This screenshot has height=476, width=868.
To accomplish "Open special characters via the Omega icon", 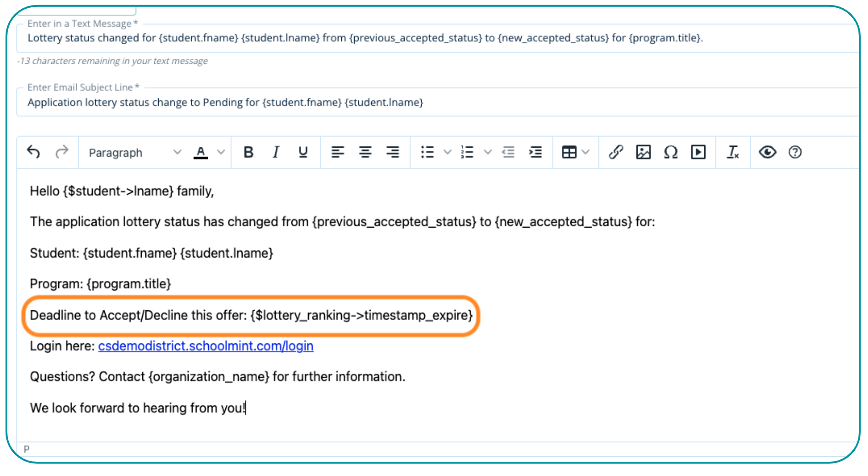I will [671, 152].
